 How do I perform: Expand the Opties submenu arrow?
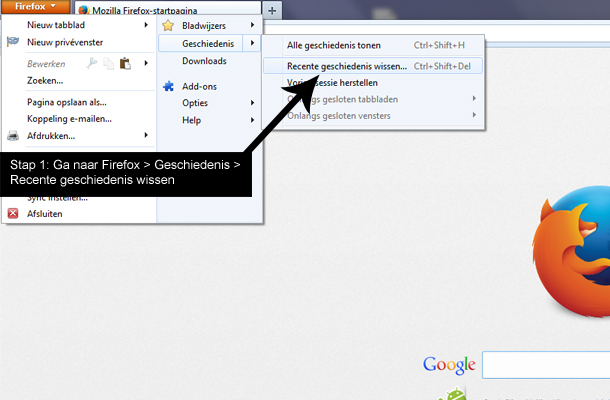coord(252,103)
